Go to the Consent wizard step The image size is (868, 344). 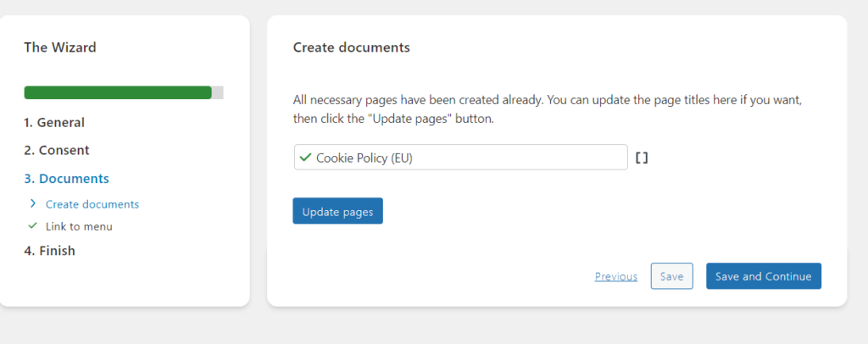(x=56, y=150)
